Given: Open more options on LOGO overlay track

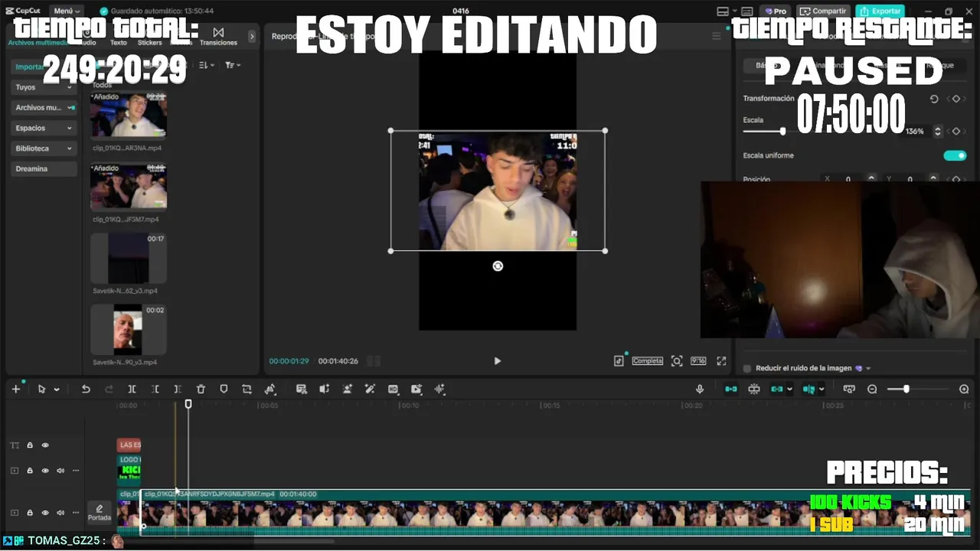Looking at the screenshot, I should [76, 471].
